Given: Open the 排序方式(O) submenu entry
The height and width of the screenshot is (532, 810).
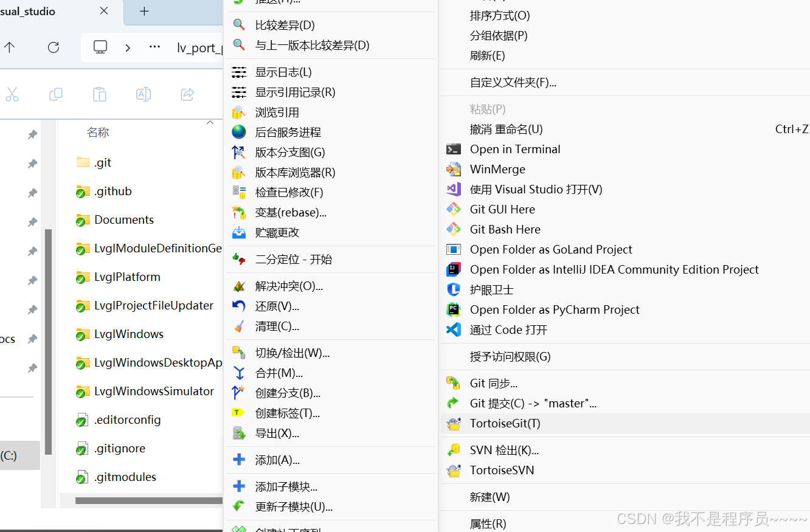Looking at the screenshot, I should (x=625, y=15).
